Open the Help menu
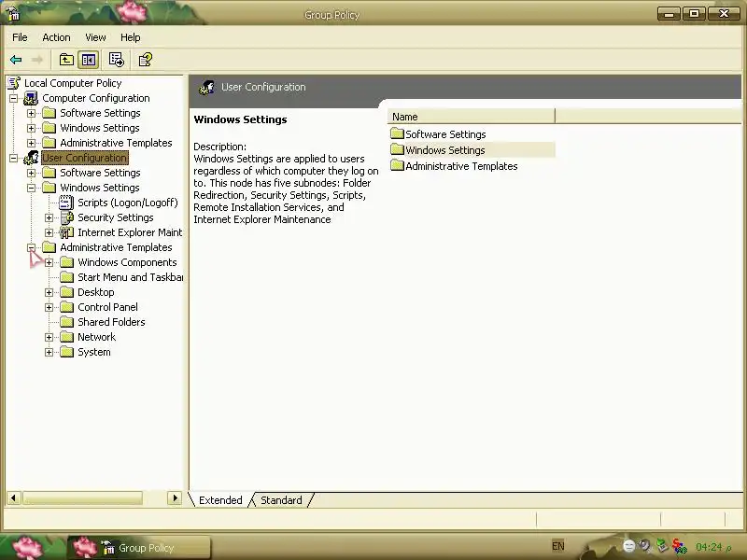This screenshot has width=747, height=560. pyautogui.click(x=130, y=37)
